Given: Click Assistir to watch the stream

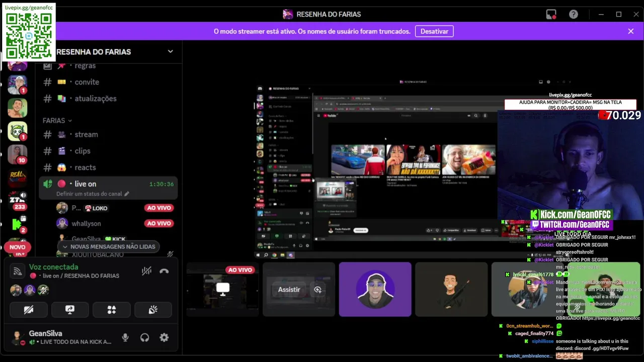Looking at the screenshot, I should click(289, 290).
